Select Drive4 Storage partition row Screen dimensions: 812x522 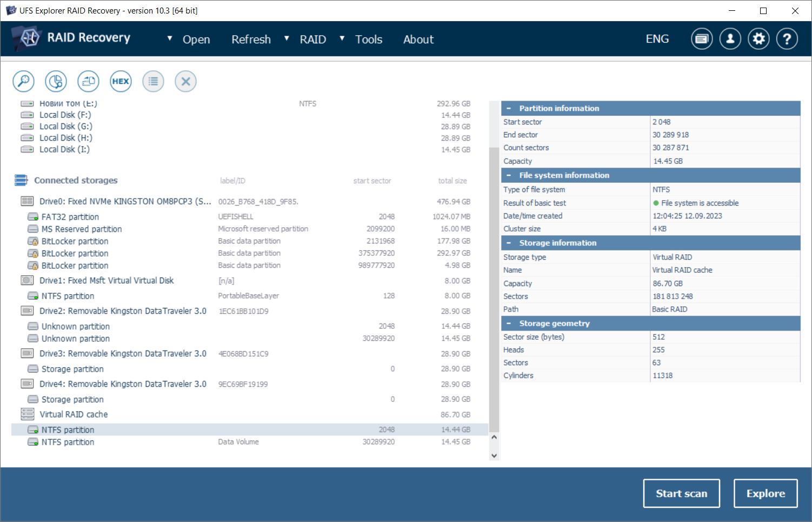click(249, 399)
